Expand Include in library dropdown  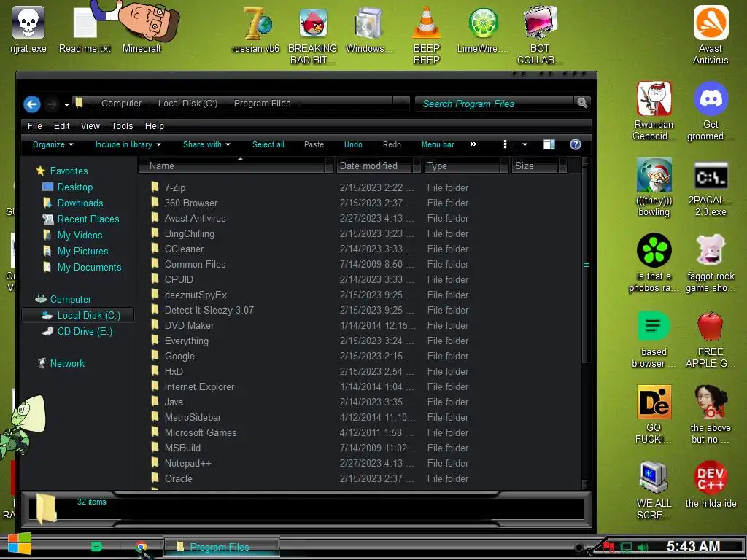click(x=128, y=145)
